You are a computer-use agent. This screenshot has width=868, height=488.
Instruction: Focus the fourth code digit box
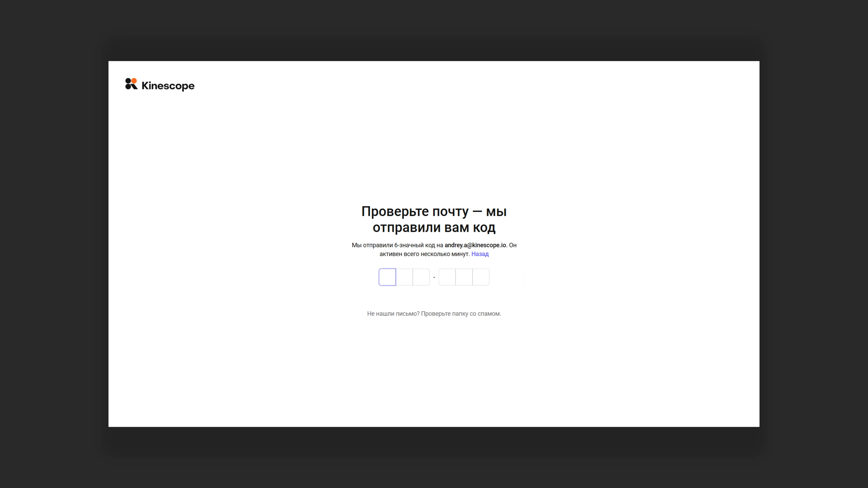click(447, 277)
